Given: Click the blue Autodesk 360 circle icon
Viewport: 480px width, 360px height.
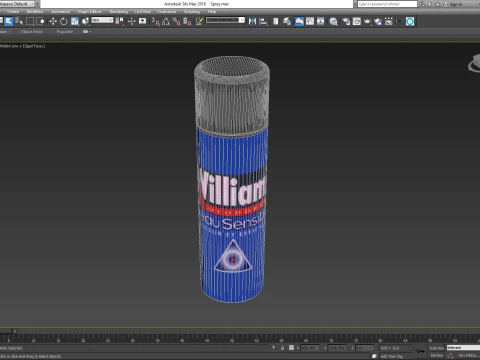Looking at the screenshot, I should (410, 22).
